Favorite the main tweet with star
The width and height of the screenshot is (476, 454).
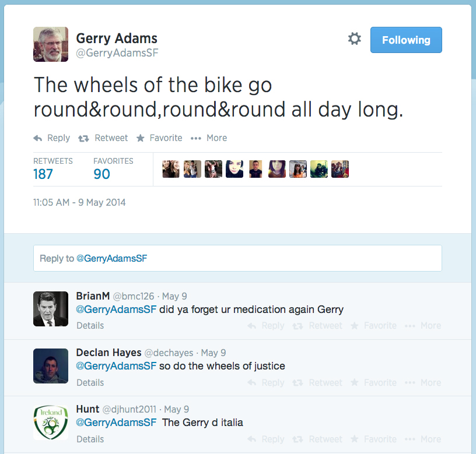tap(159, 138)
